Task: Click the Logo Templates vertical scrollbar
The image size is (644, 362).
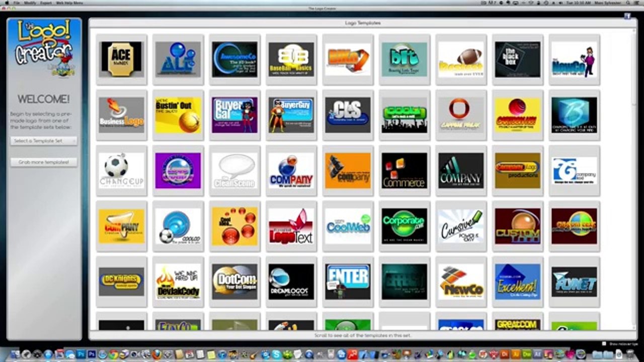Action: click(x=634, y=178)
